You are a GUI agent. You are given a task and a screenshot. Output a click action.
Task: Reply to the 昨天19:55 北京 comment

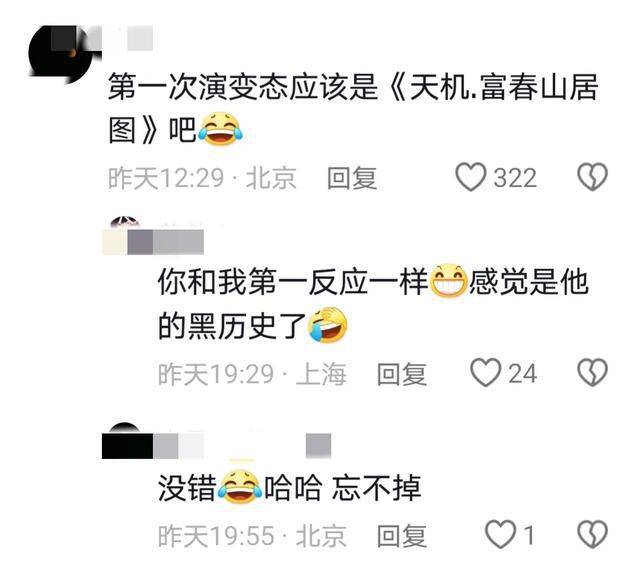[402, 536]
